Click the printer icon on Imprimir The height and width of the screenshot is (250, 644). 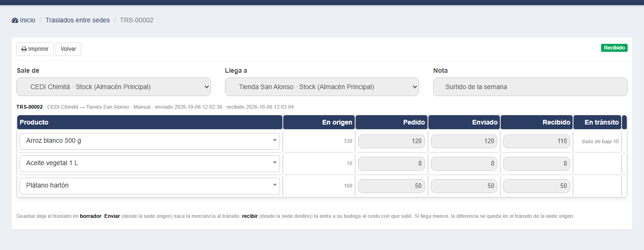[24, 49]
